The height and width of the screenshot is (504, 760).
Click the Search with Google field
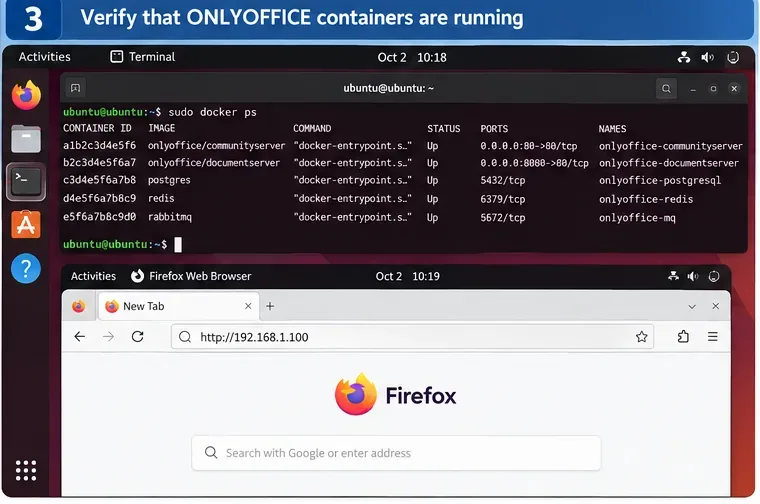point(396,453)
